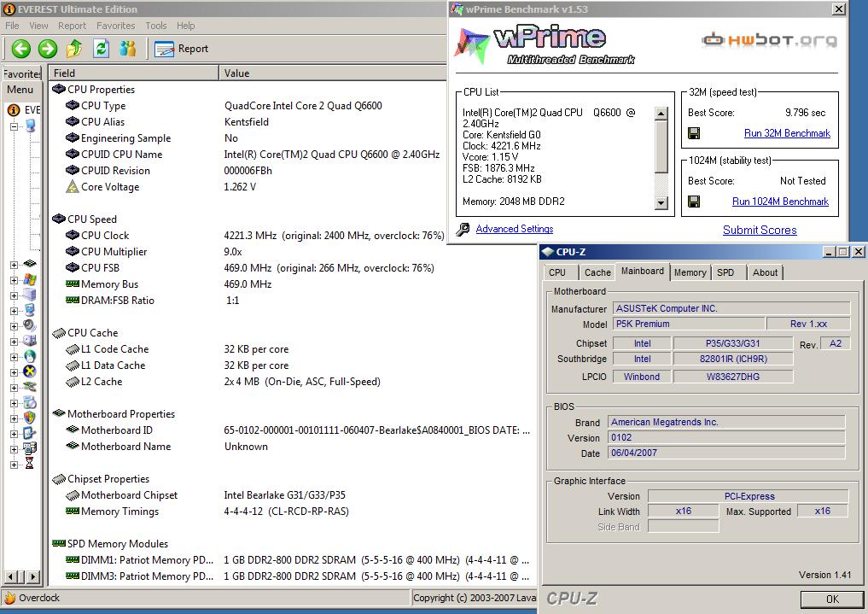Click Run 1024M Benchmark link in wPrime

pyautogui.click(x=780, y=202)
